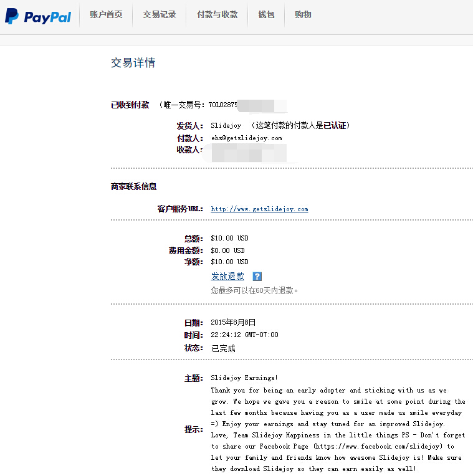Click the 交易详情 page heading
This screenshot has width=473, height=476.
[x=133, y=63]
